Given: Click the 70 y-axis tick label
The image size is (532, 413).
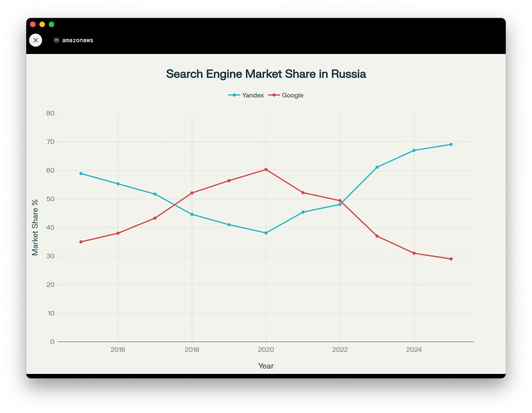Looking at the screenshot, I should [50, 142].
